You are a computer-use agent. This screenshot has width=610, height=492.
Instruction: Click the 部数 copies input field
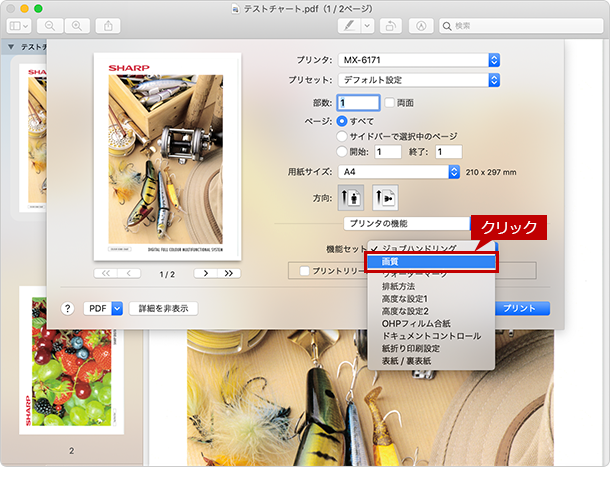(x=358, y=103)
